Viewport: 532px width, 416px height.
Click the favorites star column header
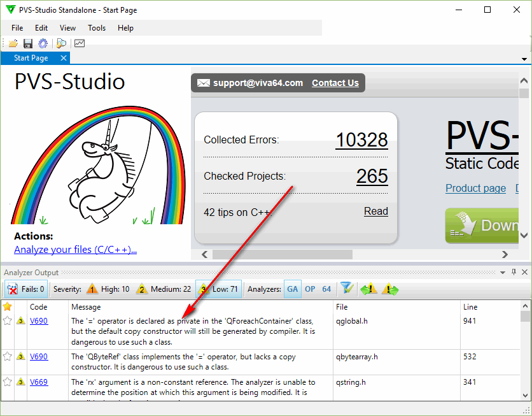(x=8, y=307)
